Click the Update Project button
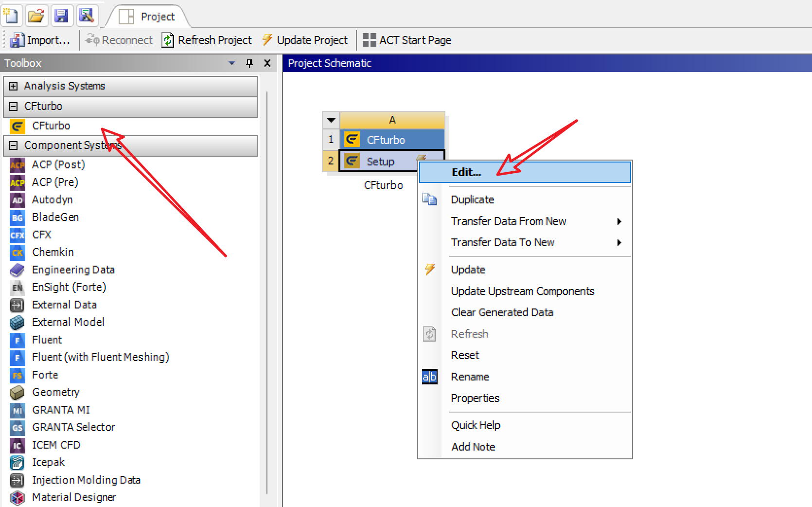The image size is (812, 507). click(305, 40)
